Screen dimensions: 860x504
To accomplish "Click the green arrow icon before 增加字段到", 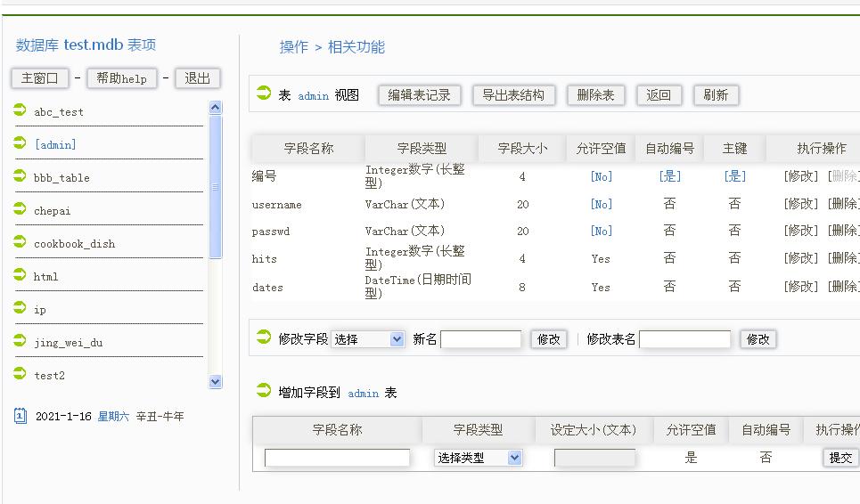I will point(264,391).
